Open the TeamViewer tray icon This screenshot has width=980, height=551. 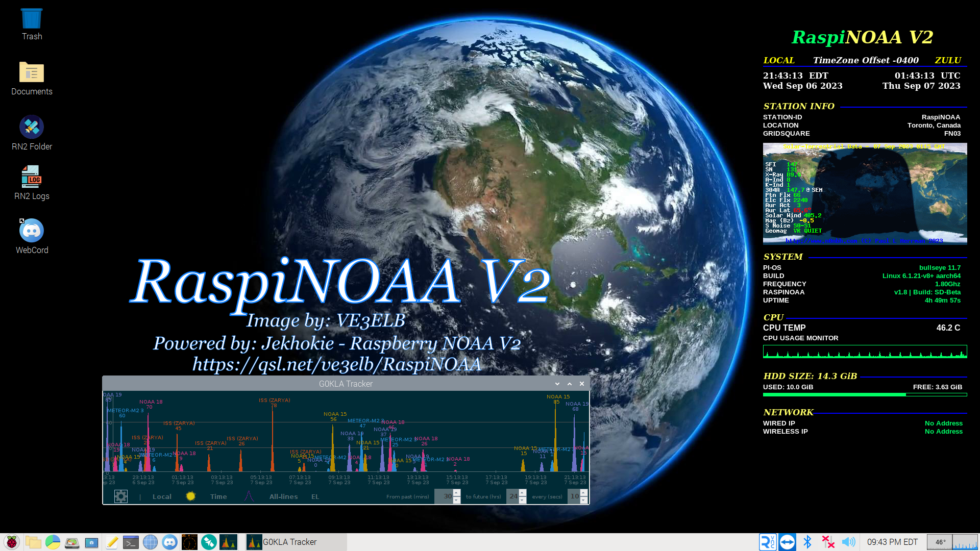point(787,542)
